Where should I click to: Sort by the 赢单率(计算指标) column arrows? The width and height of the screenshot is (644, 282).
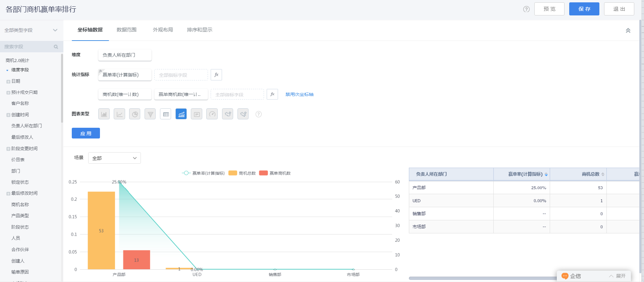pyautogui.click(x=546, y=174)
